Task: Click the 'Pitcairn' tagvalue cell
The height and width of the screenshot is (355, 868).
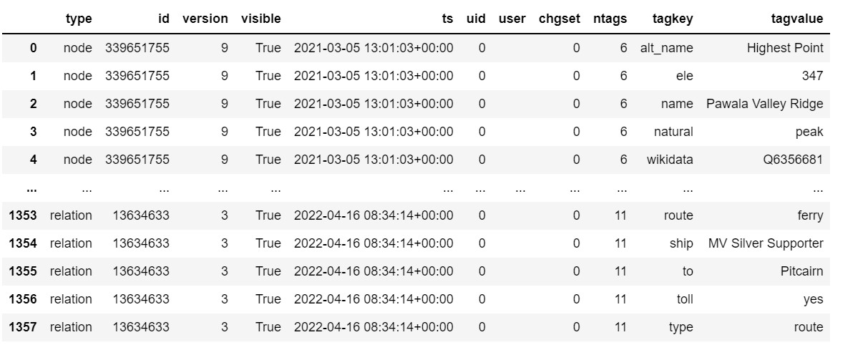Action: (x=801, y=271)
